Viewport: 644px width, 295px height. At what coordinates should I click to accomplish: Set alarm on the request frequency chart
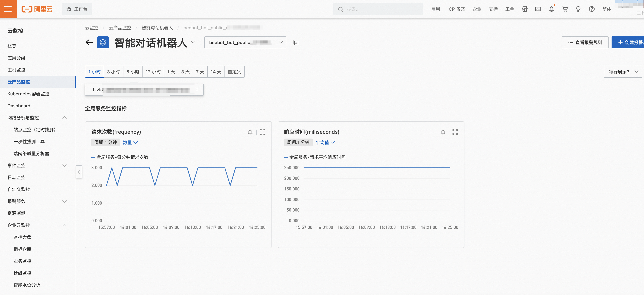[250, 132]
